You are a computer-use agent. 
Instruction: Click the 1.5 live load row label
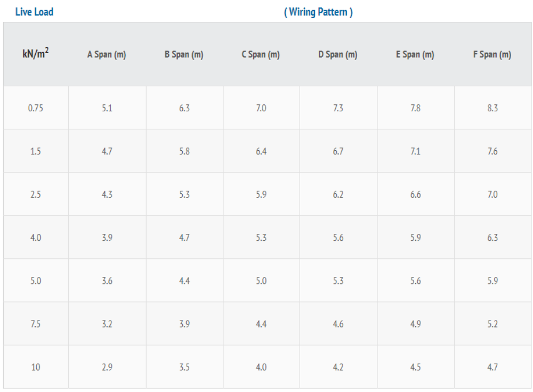click(x=36, y=151)
